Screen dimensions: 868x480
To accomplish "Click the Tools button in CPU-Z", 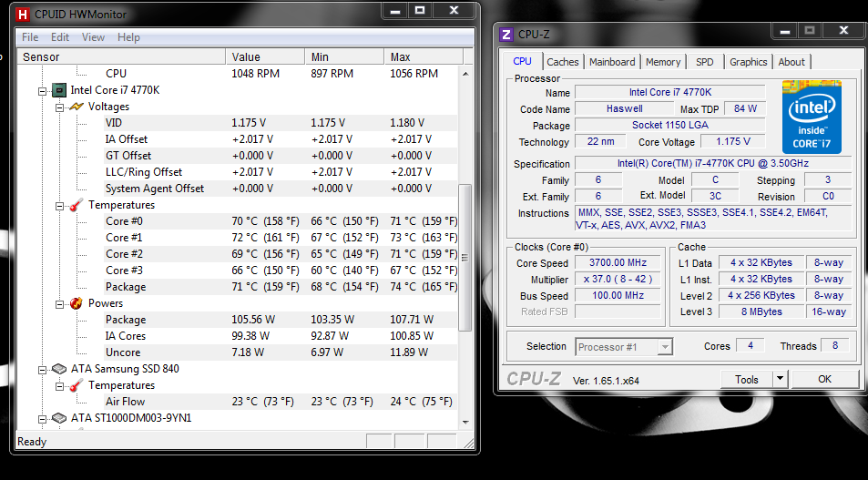I will point(746,379).
